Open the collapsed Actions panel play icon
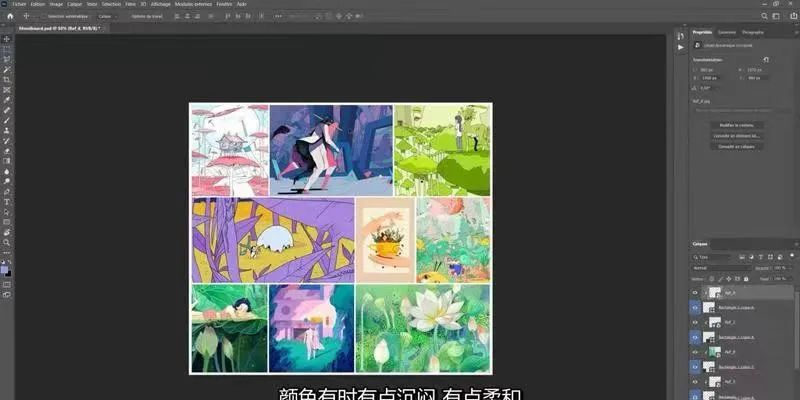 pos(681,47)
